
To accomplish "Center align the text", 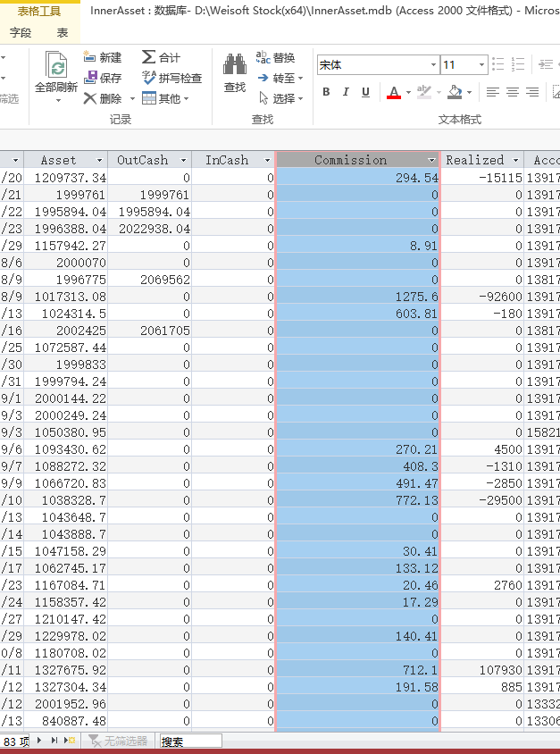I will (x=513, y=92).
